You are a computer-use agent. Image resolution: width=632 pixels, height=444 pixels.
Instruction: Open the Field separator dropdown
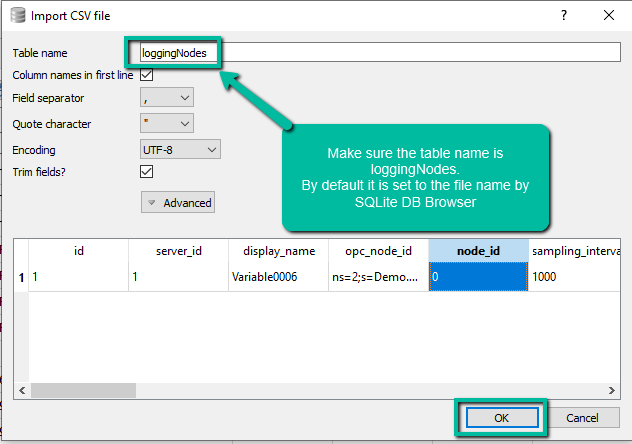pos(167,98)
